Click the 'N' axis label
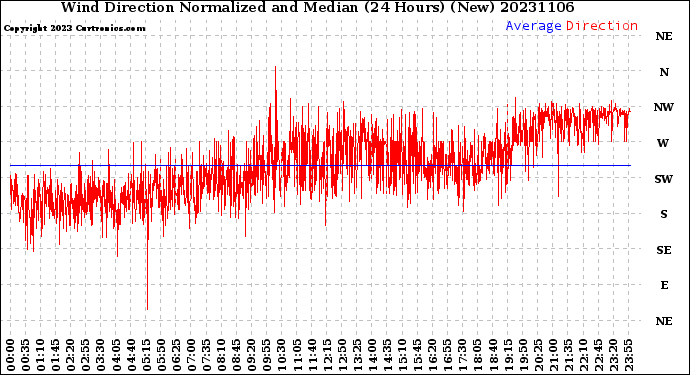Image resolution: width=690 pixels, height=375 pixels. point(664,72)
